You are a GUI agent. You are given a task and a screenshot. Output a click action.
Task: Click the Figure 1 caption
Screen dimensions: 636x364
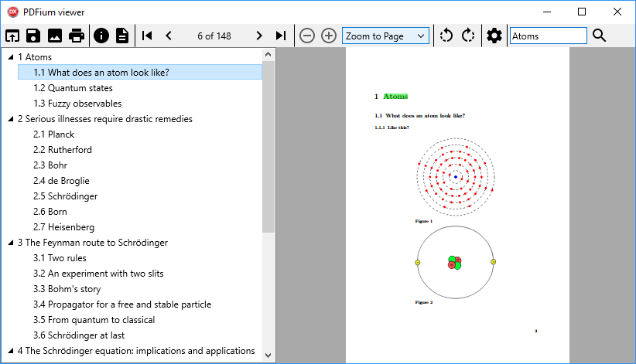(424, 221)
